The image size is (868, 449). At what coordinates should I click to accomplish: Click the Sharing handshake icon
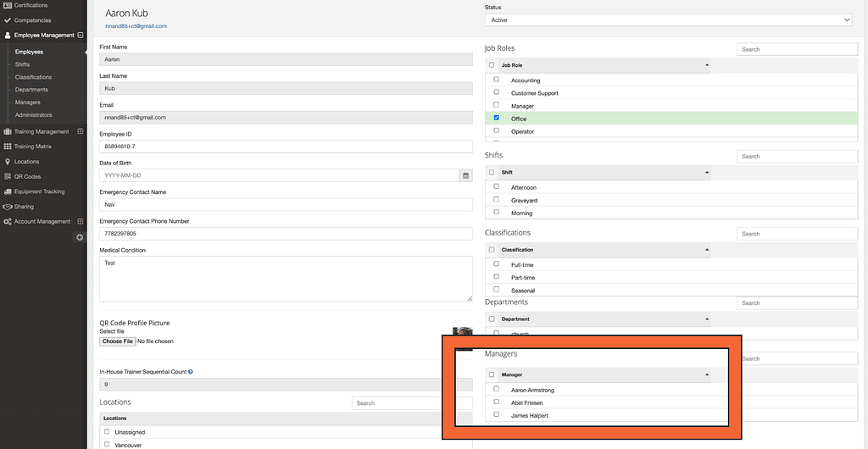pos(8,207)
